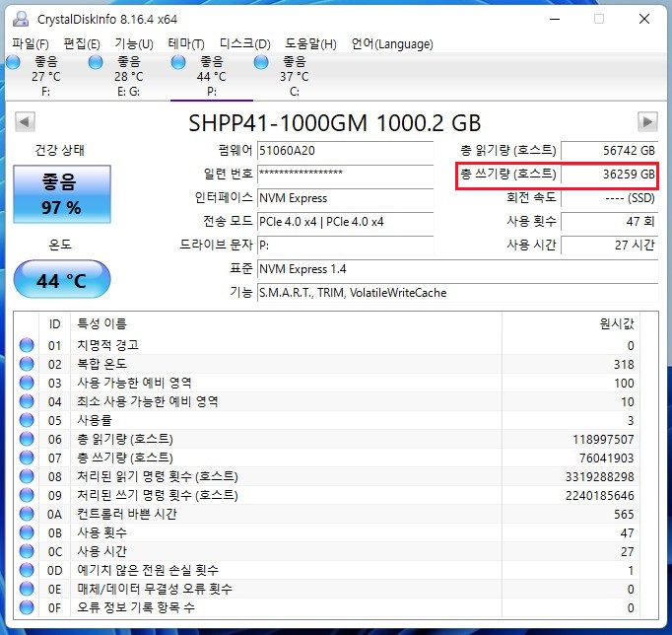Click status icon for 0A 컨트롤러 바쁜 시간

click(x=27, y=514)
